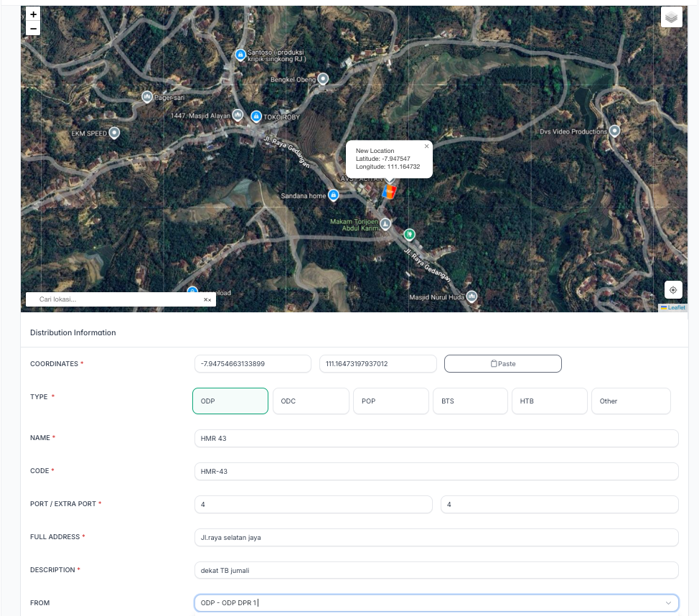This screenshot has width=699, height=616.
Task: Open the Leaflet attribution link
Action: [676, 307]
